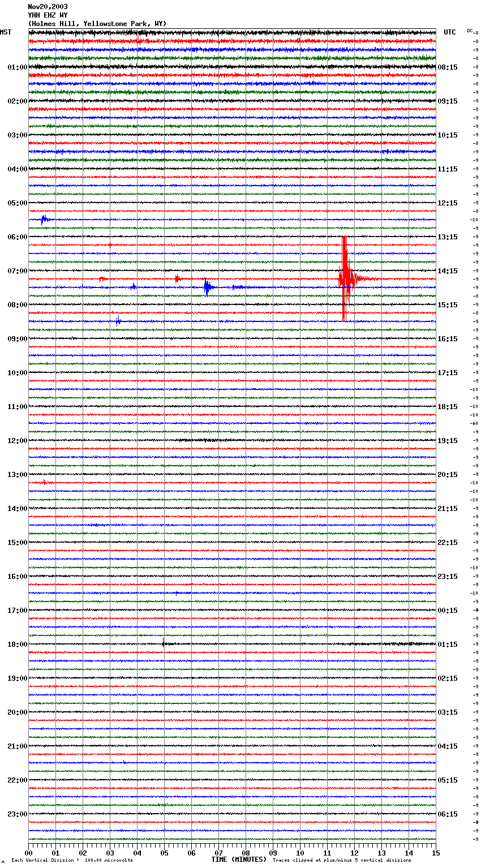Select the 14:00 MST time label

pos(18,509)
